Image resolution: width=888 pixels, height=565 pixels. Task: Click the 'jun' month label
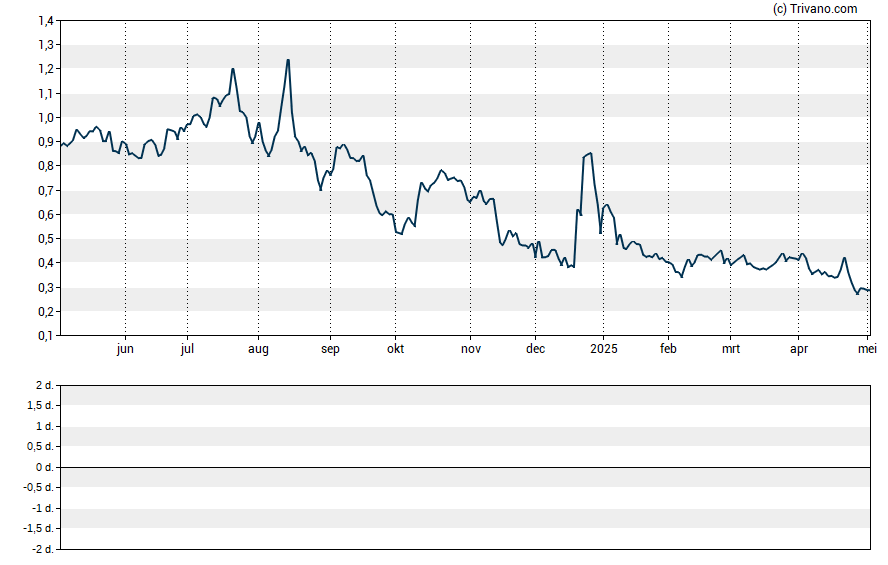click(125, 349)
